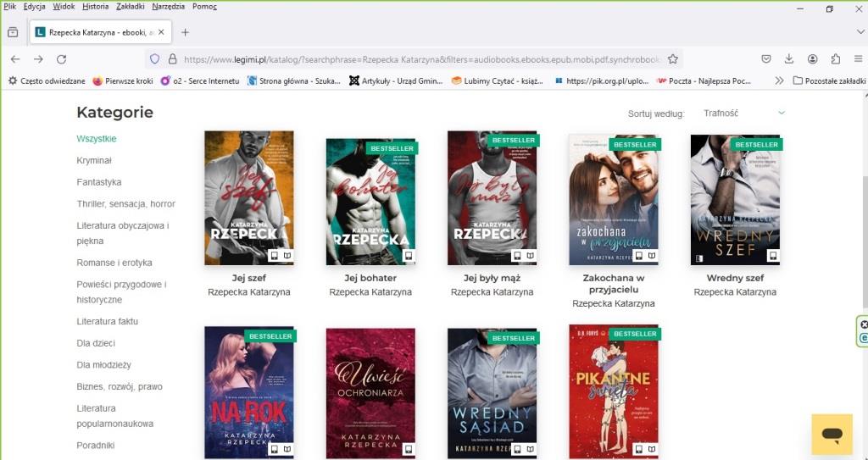Screen dimensions: 868x460
Task: Select the Poradniki category
Action: point(95,446)
